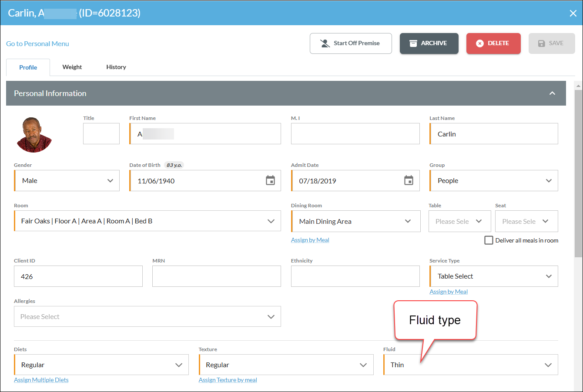The height and width of the screenshot is (392, 583).
Task: Click the Save button
Action: 552,43
